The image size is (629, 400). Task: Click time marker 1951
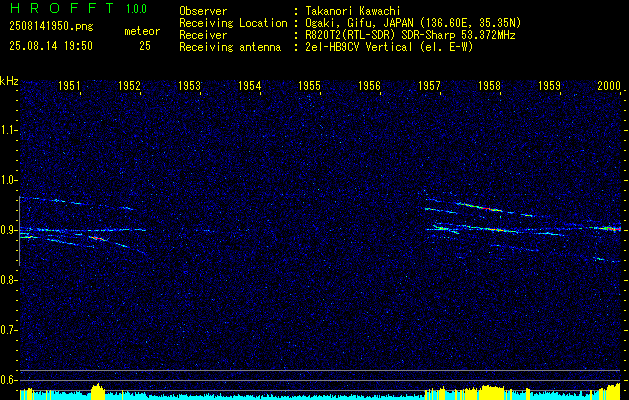coord(69,85)
